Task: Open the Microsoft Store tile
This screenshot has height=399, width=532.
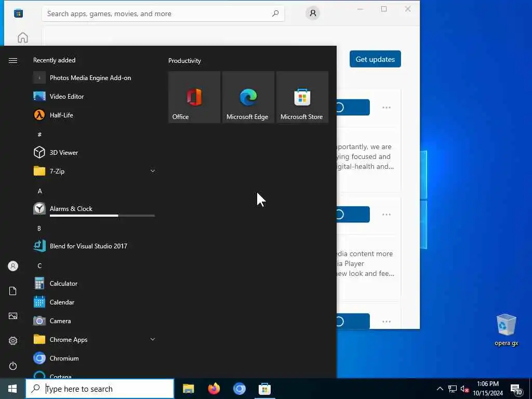Action: [302, 97]
